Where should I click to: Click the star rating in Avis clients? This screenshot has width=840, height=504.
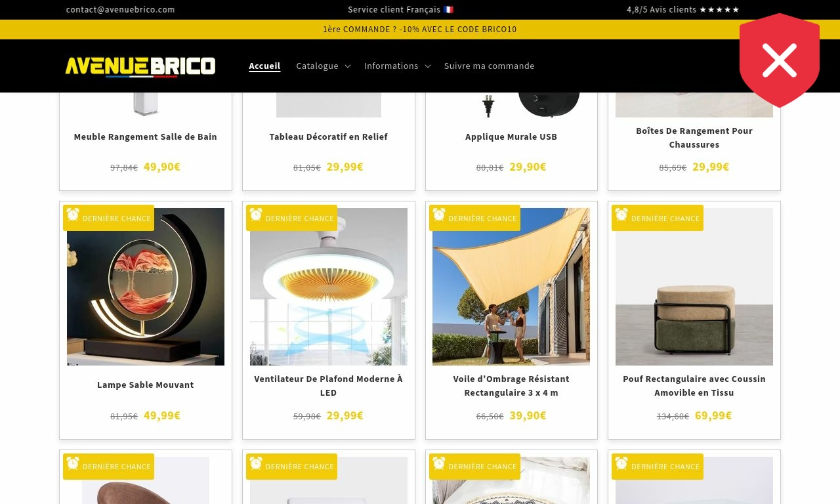719,10
